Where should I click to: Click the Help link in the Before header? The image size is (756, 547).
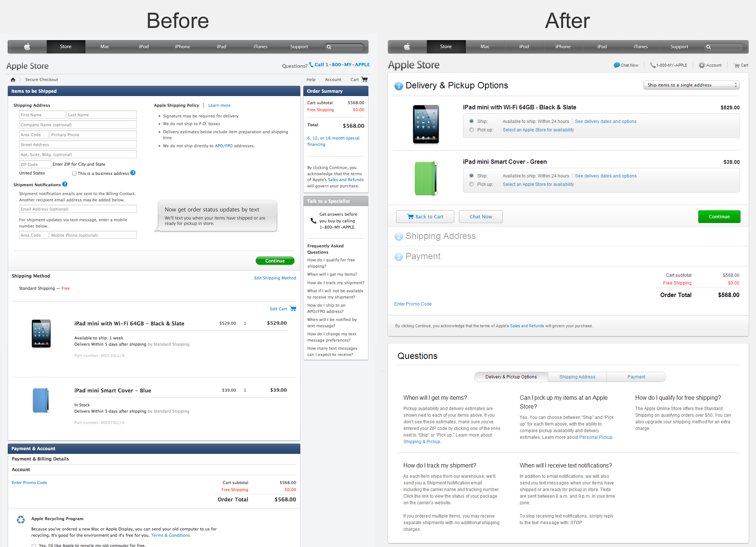pyautogui.click(x=311, y=80)
